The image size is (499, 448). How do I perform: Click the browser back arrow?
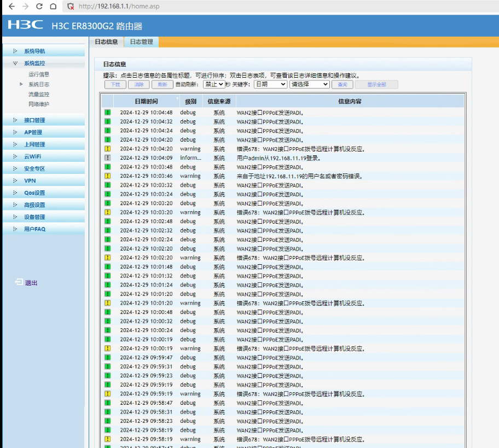click(11, 7)
